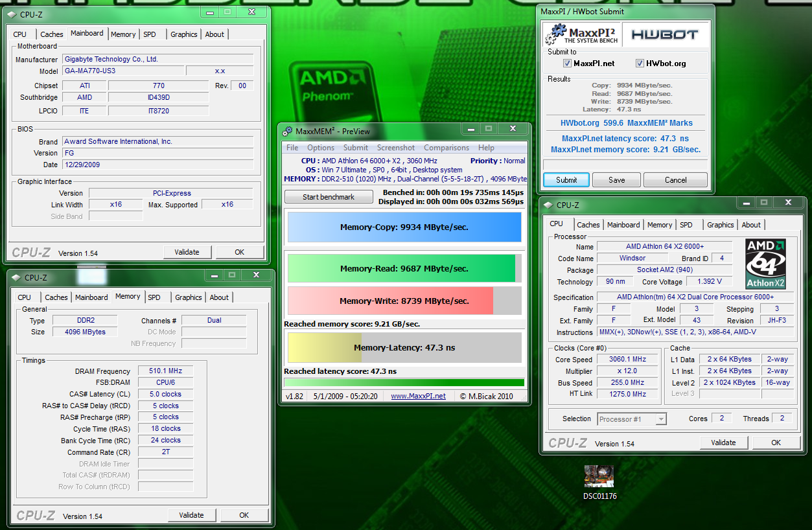Open Graphics tab in CPU-Z Memory window
The width and height of the screenshot is (812, 530).
point(189,297)
